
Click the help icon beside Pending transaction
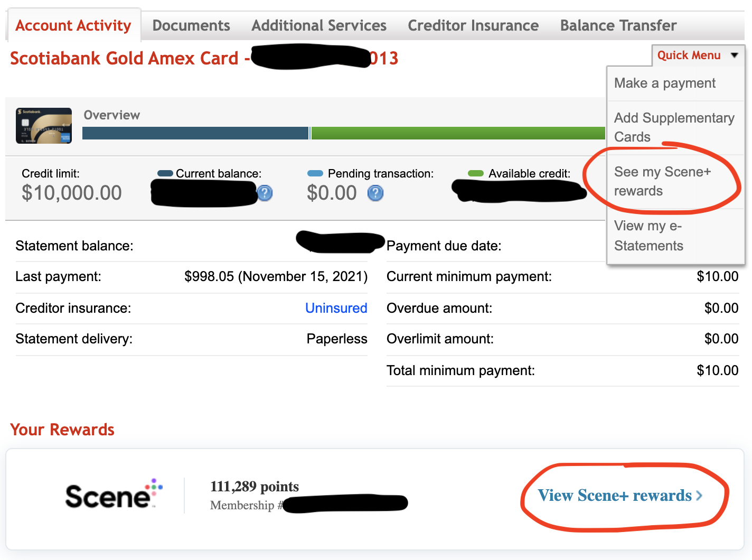[x=375, y=193]
